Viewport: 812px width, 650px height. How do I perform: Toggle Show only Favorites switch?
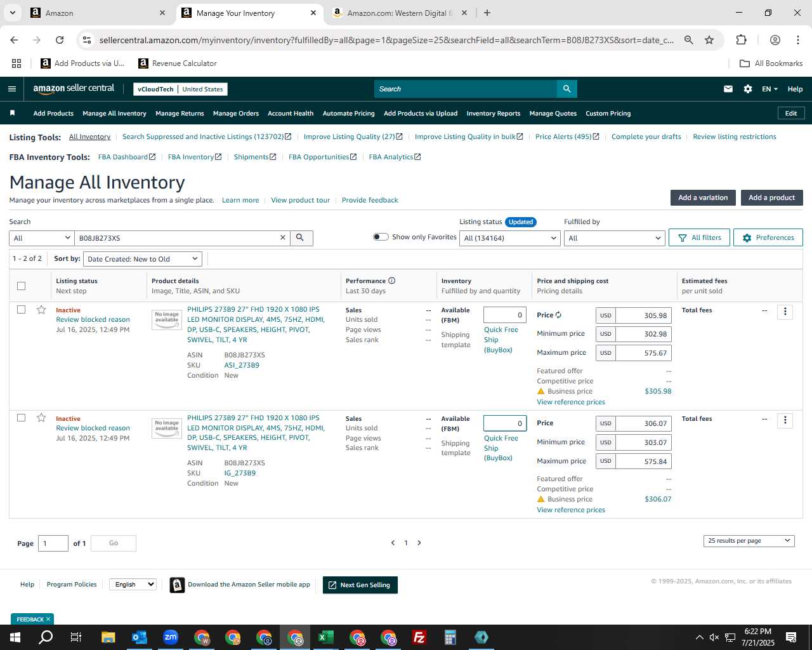pyautogui.click(x=381, y=237)
